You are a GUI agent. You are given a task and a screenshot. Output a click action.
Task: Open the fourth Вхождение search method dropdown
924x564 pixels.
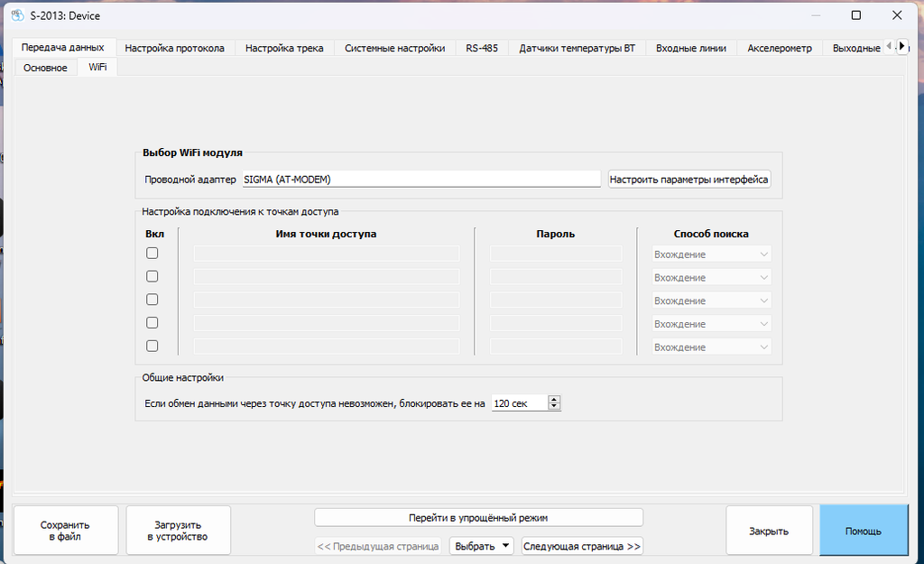[x=711, y=324]
